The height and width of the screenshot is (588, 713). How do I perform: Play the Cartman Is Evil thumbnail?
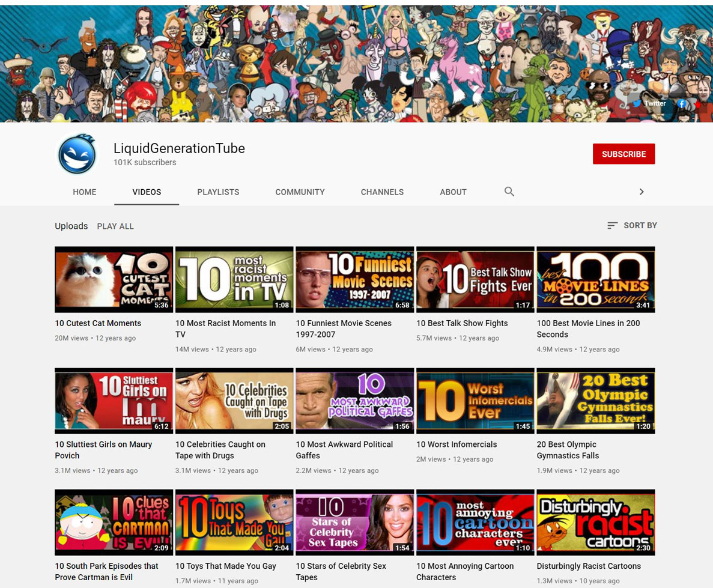114,523
